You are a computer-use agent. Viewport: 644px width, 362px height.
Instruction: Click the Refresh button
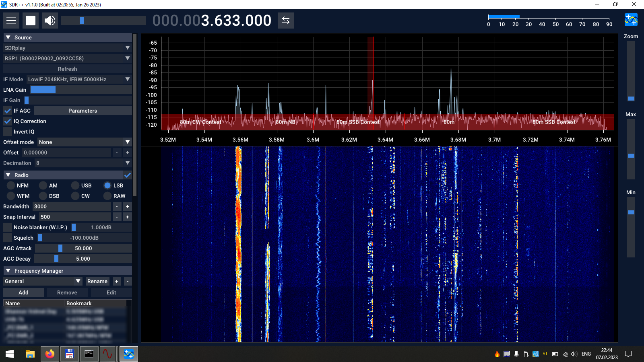(x=68, y=69)
